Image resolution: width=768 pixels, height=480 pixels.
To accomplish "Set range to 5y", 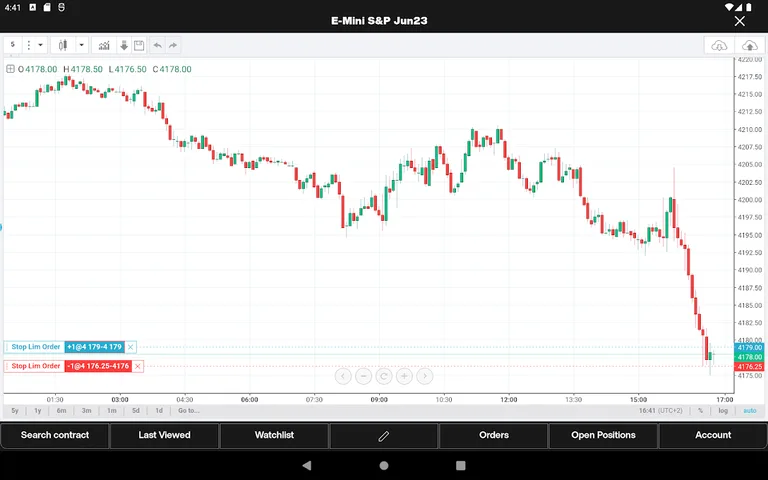I will (15, 410).
